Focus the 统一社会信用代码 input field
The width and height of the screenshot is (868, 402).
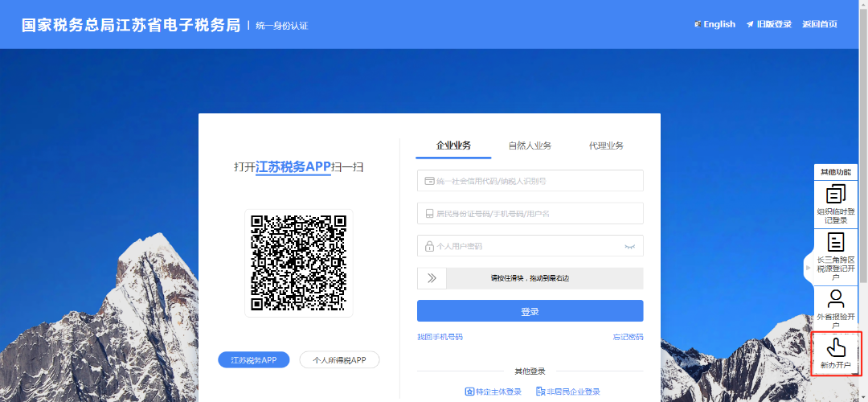tap(530, 181)
